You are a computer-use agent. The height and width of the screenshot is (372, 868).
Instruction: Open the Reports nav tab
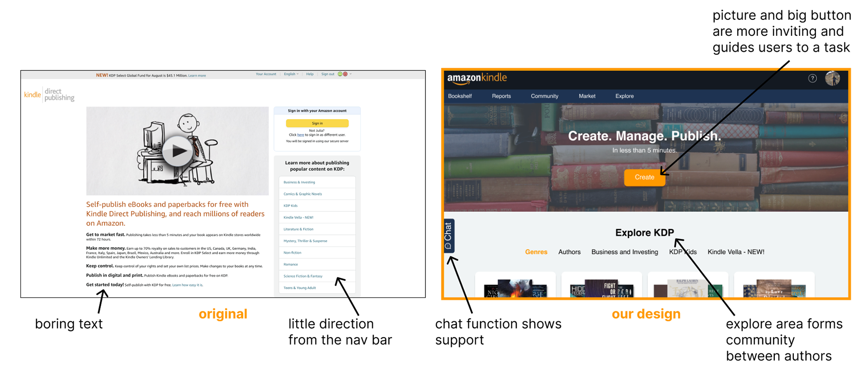click(x=501, y=96)
